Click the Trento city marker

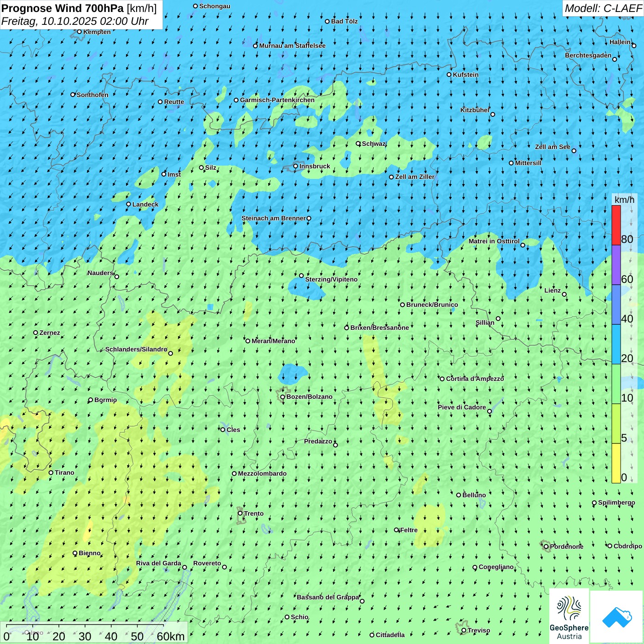(240, 513)
